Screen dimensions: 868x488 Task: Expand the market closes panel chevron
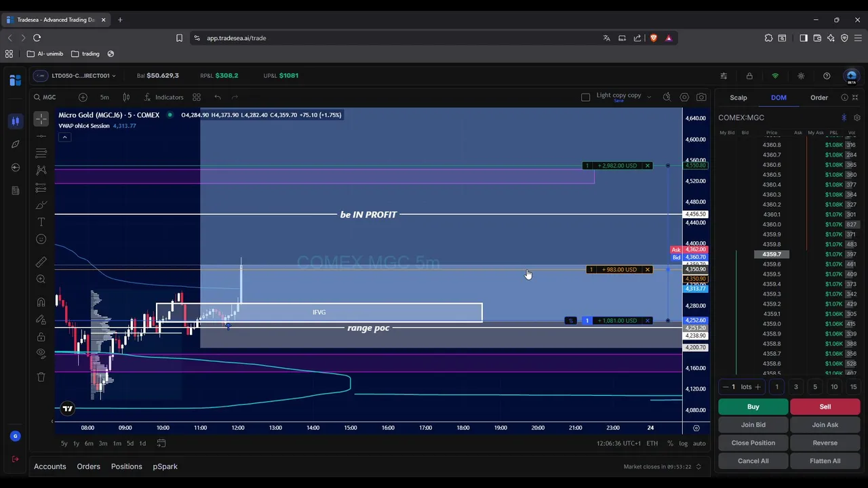pyautogui.click(x=698, y=467)
